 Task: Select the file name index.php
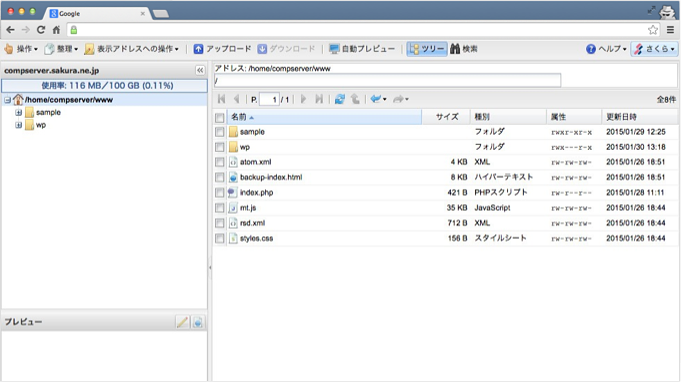coord(257,192)
